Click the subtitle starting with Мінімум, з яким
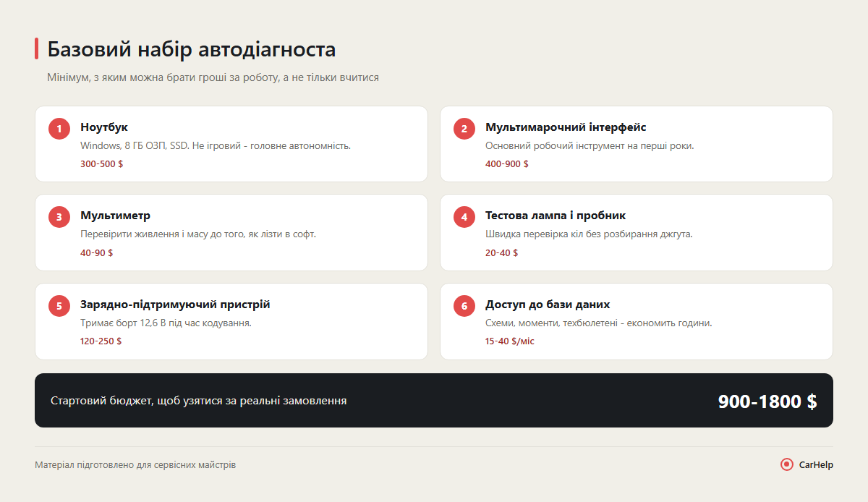The height and width of the screenshot is (502, 868). click(x=213, y=77)
